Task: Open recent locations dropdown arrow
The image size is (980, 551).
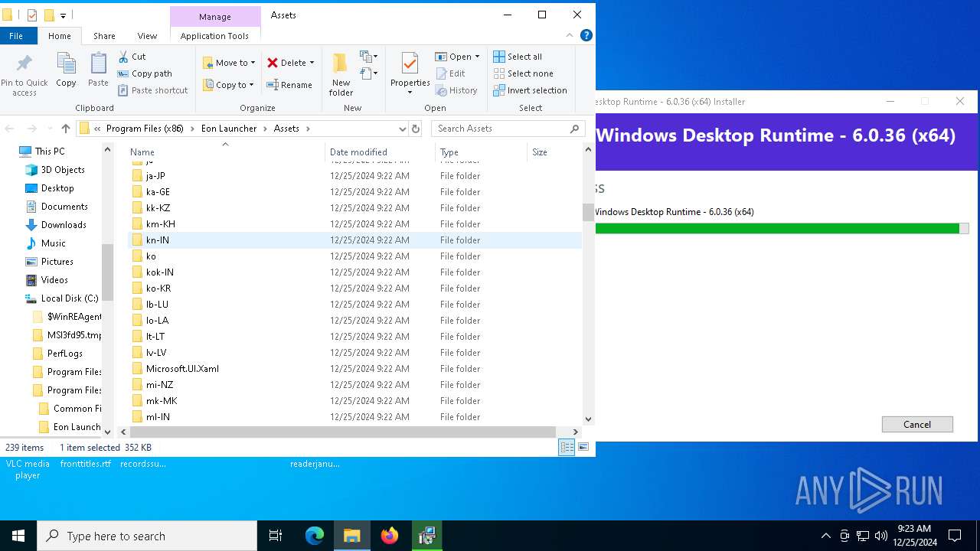Action: coord(49,129)
